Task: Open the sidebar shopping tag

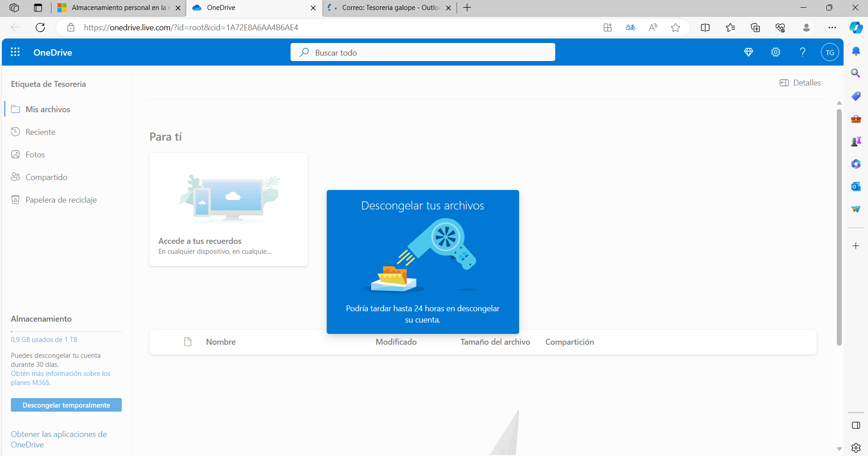Action: 856,96
